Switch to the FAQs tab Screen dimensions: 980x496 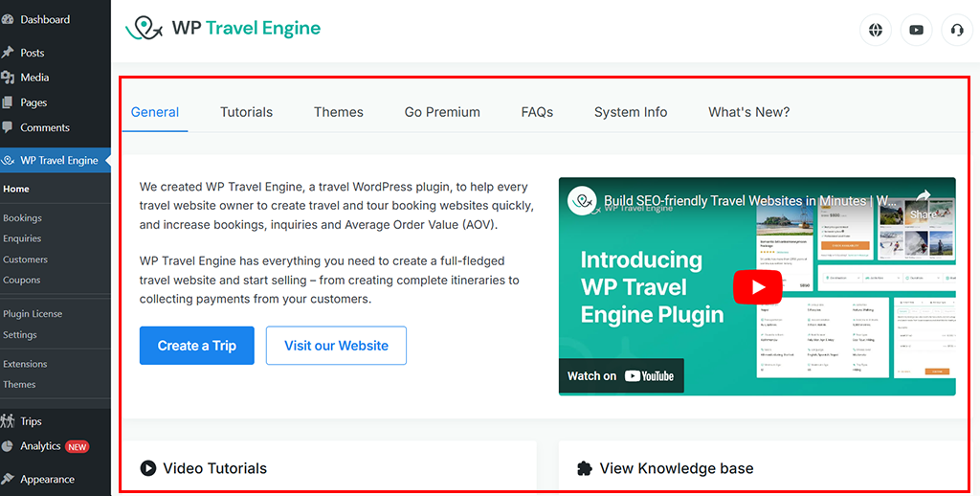click(537, 112)
